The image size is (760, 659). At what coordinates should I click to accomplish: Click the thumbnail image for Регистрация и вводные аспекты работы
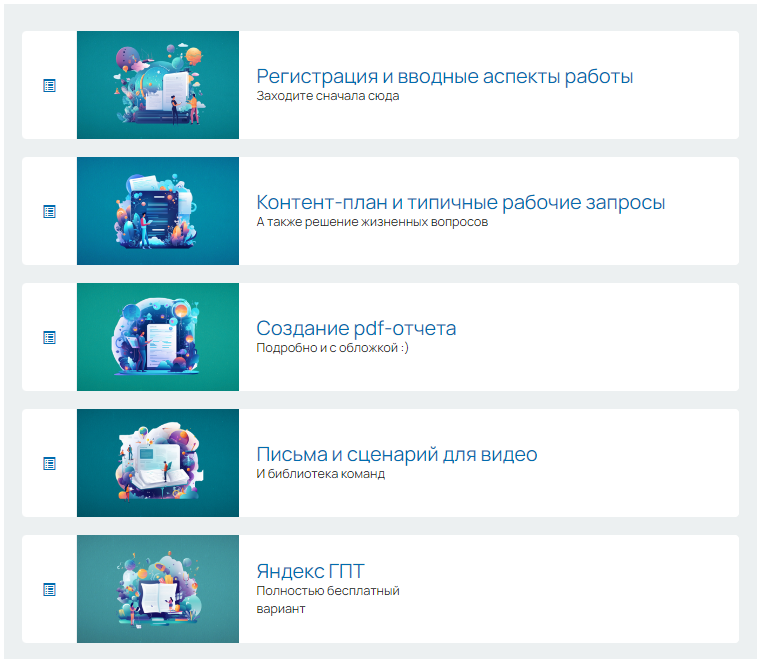(x=158, y=85)
